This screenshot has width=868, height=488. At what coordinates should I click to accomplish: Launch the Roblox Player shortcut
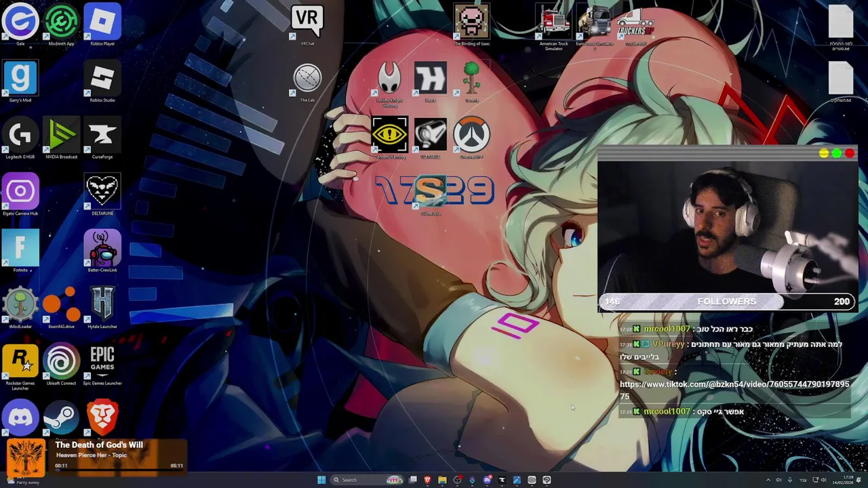[102, 24]
